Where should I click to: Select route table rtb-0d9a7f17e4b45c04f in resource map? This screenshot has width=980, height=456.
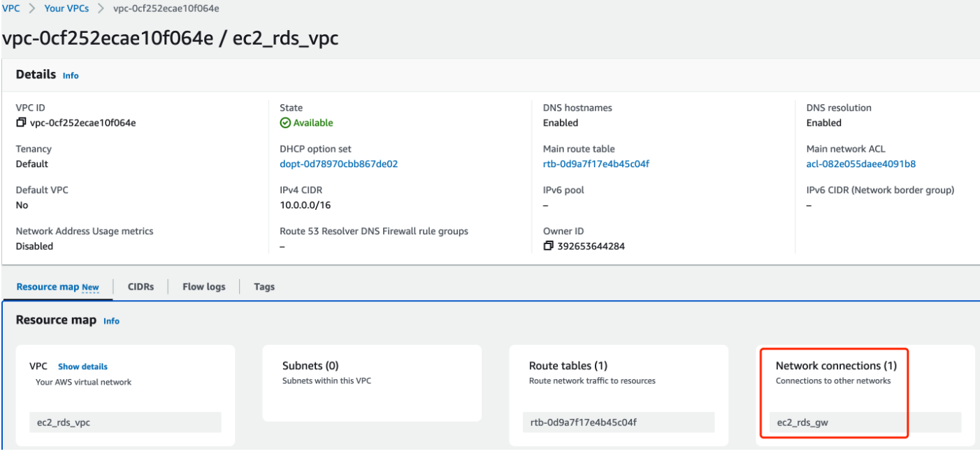coord(619,422)
